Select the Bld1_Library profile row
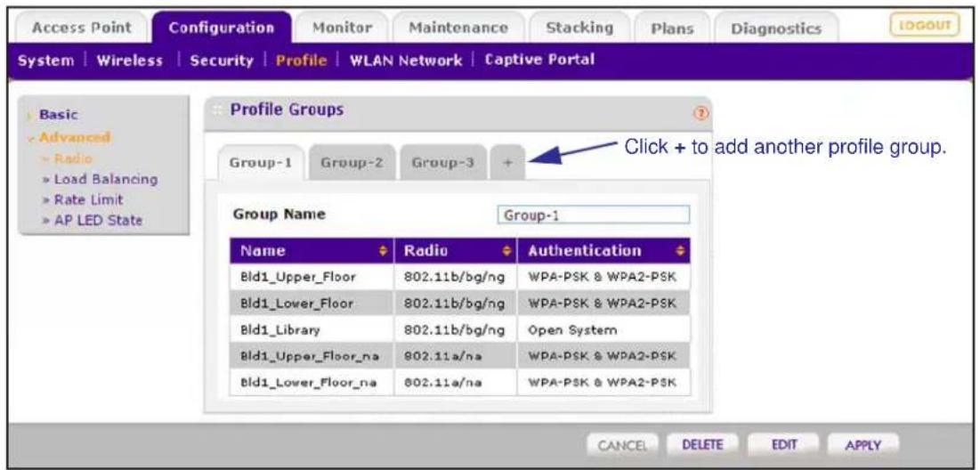This screenshot has width=980, height=470. (460, 329)
